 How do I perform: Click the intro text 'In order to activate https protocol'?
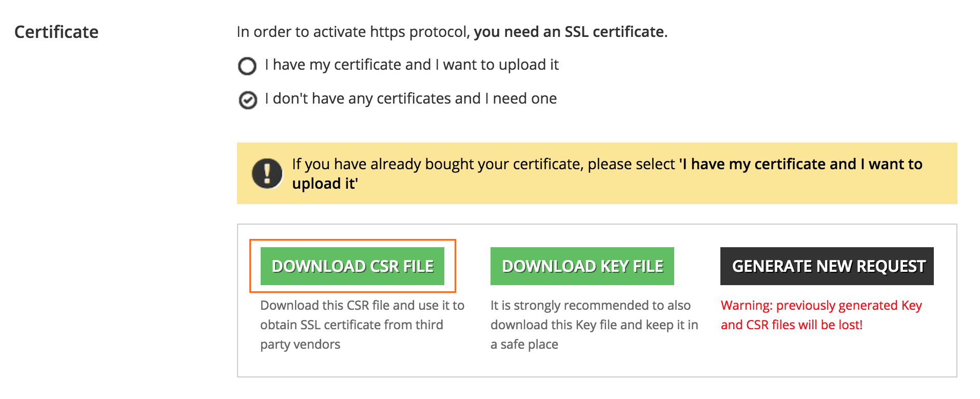[x=353, y=32]
